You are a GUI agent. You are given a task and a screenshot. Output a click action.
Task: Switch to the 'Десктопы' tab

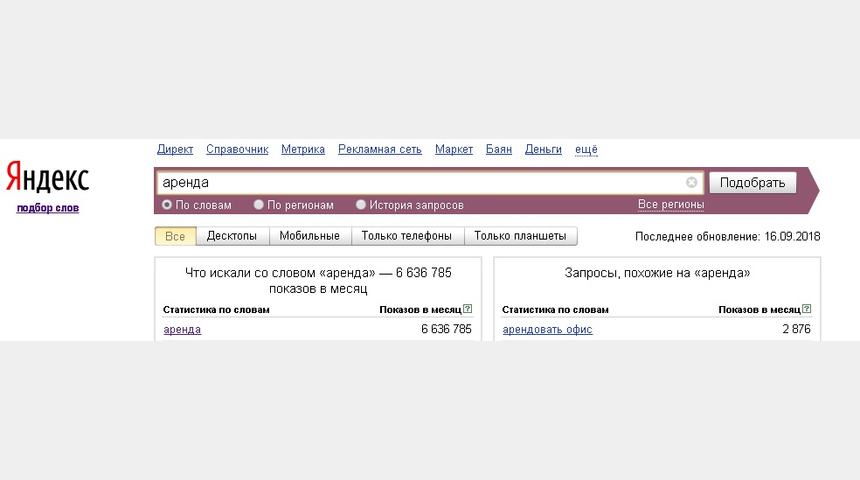pos(232,236)
